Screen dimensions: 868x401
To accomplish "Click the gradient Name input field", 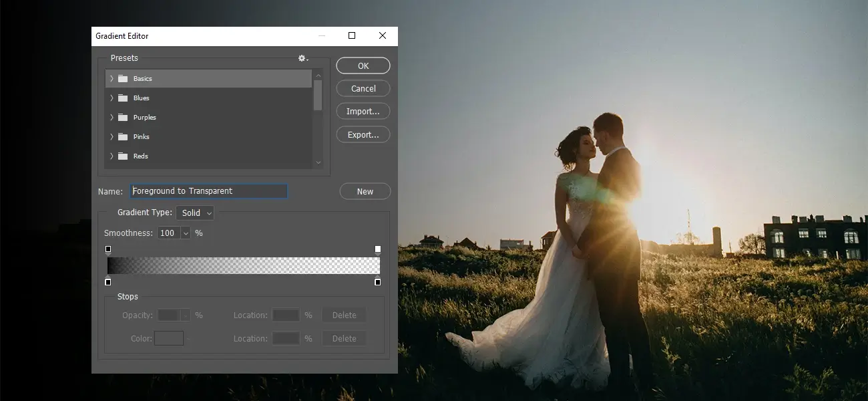I will (x=208, y=191).
